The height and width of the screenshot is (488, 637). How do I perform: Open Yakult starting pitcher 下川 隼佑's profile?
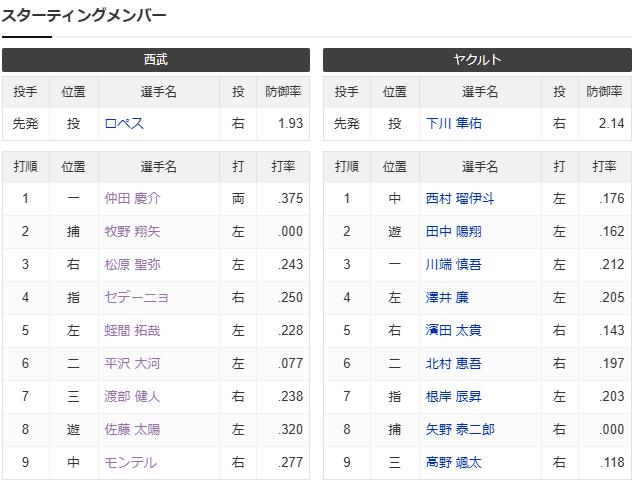pyautogui.click(x=453, y=124)
